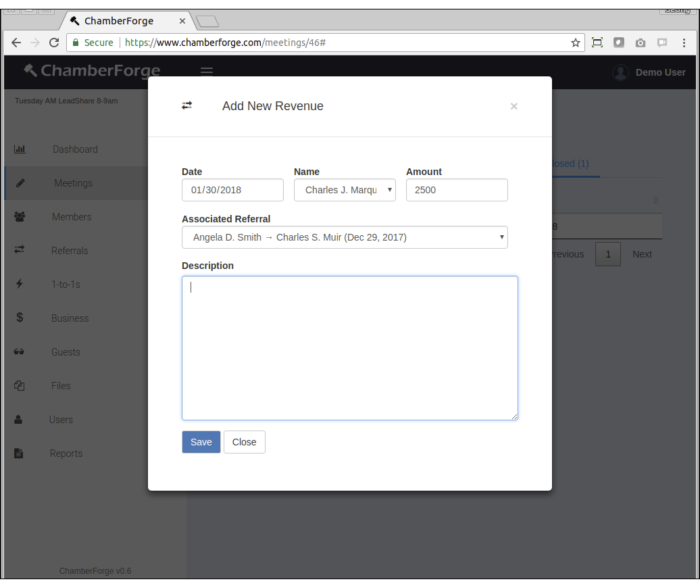
Task: Open the Name dropdown
Action: point(345,190)
